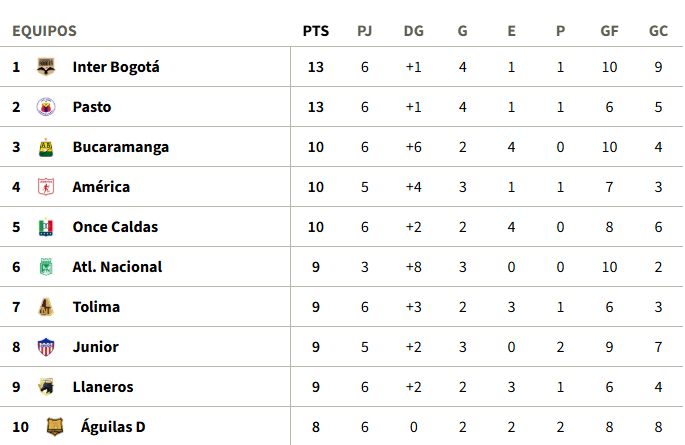
Task: Open the Inter Bogotá team name link
Action: coord(116,67)
